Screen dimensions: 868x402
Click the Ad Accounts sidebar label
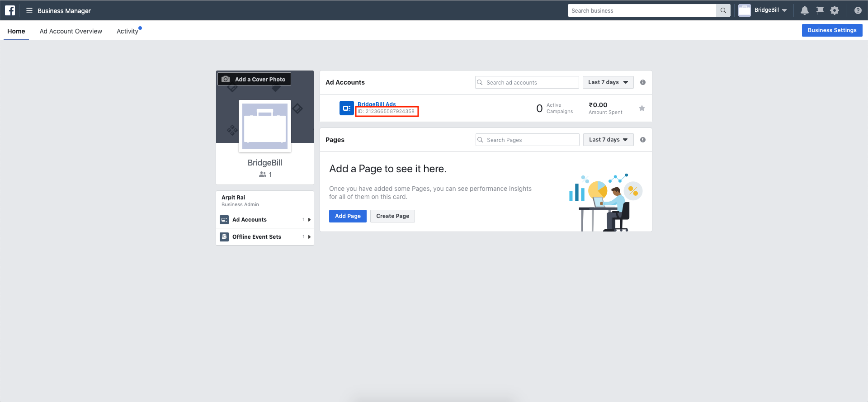(x=250, y=220)
